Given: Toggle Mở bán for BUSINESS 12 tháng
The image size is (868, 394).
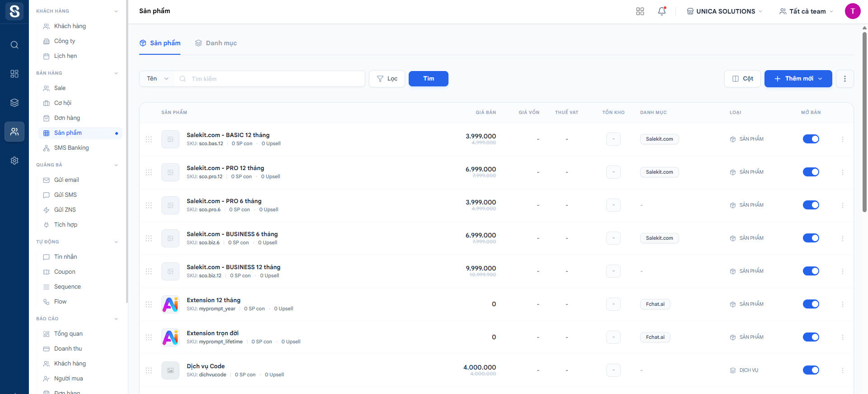Looking at the screenshot, I should pyautogui.click(x=811, y=271).
